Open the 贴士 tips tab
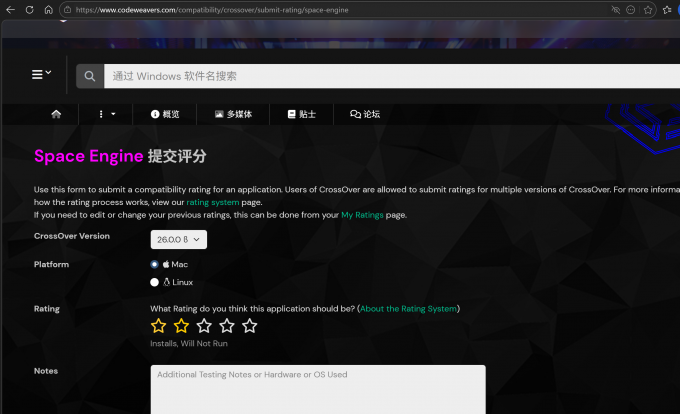This screenshot has width=680, height=414. [x=302, y=114]
